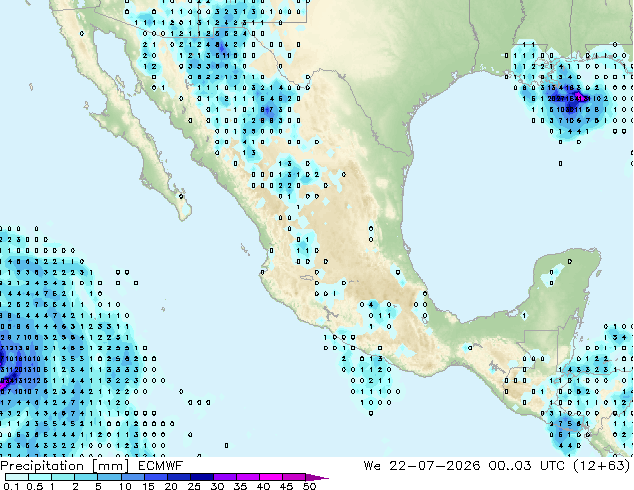Click the 15–20 mm legend swatch
Image resolution: width=634 pixels, height=490 pixels.
tap(156, 477)
